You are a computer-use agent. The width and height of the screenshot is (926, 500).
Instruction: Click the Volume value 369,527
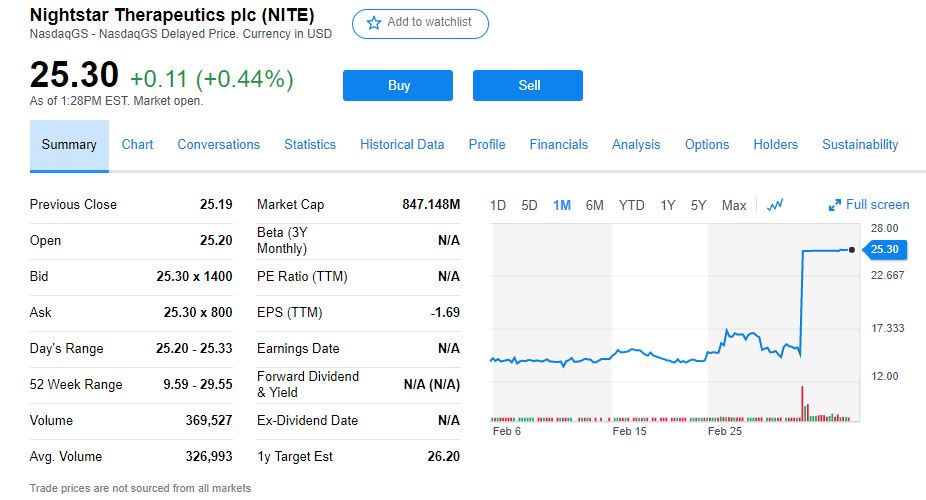[209, 420]
